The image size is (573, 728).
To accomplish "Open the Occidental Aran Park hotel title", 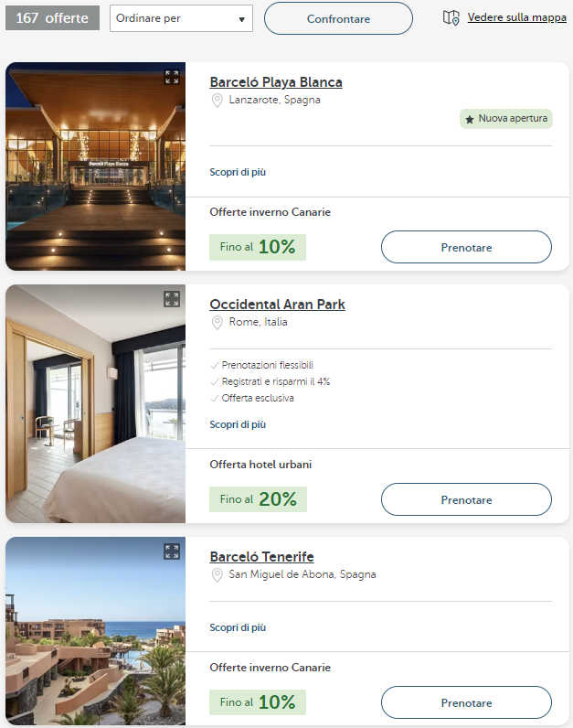I will tap(277, 305).
